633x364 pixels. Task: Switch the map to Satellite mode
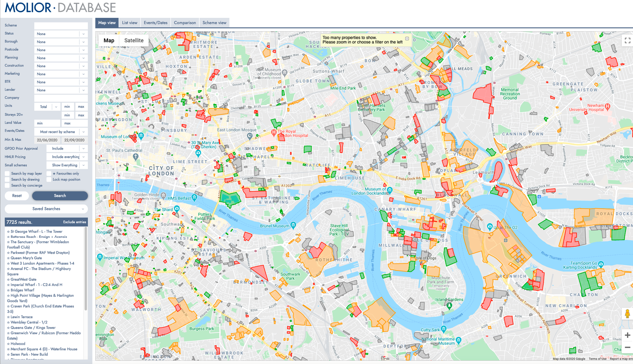(134, 40)
